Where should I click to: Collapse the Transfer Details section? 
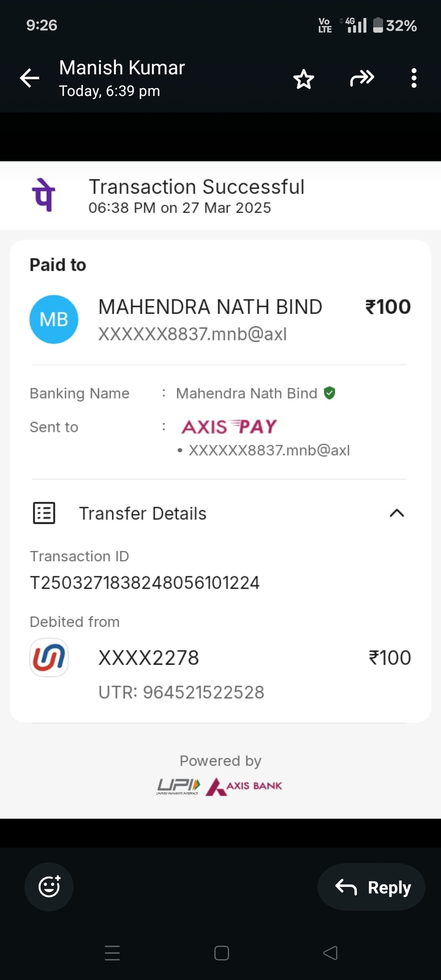coord(396,513)
